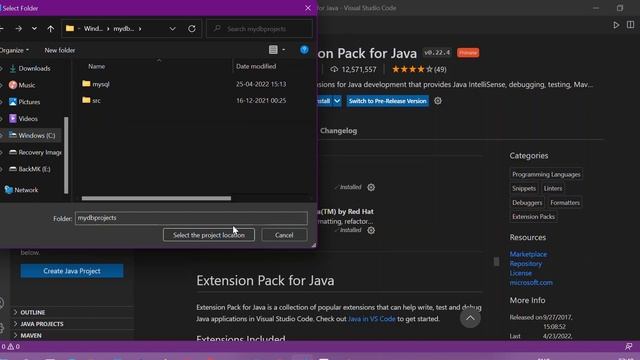
Task: Sort by Date modified column
Action: (x=256, y=66)
